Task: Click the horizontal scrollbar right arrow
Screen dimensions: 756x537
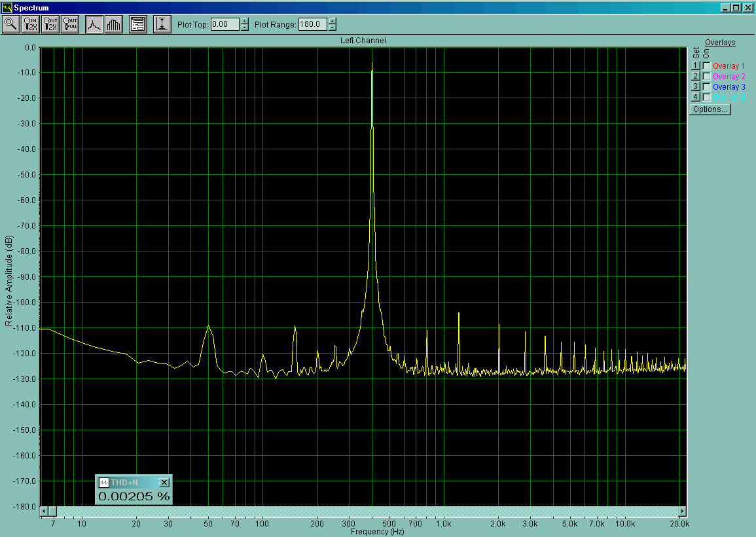Action: [x=682, y=511]
